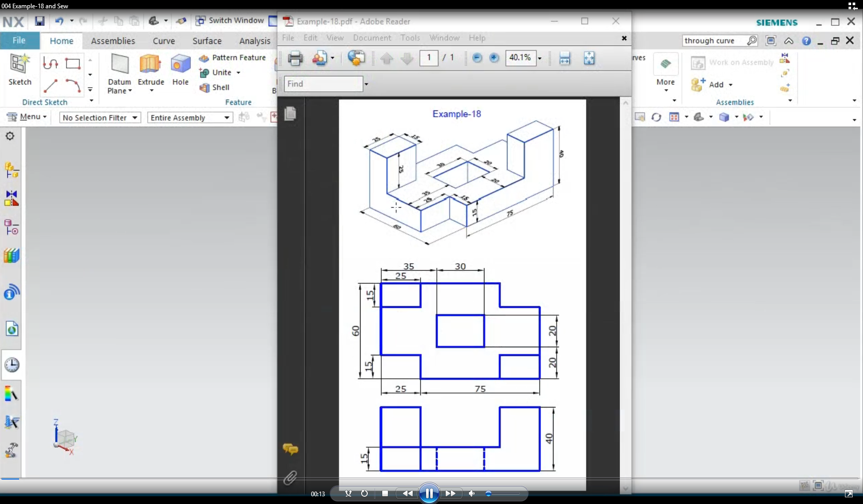Viewport: 863px width, 504px height.
Task: Click the Find text field in Reader
Action: [323, 84]
